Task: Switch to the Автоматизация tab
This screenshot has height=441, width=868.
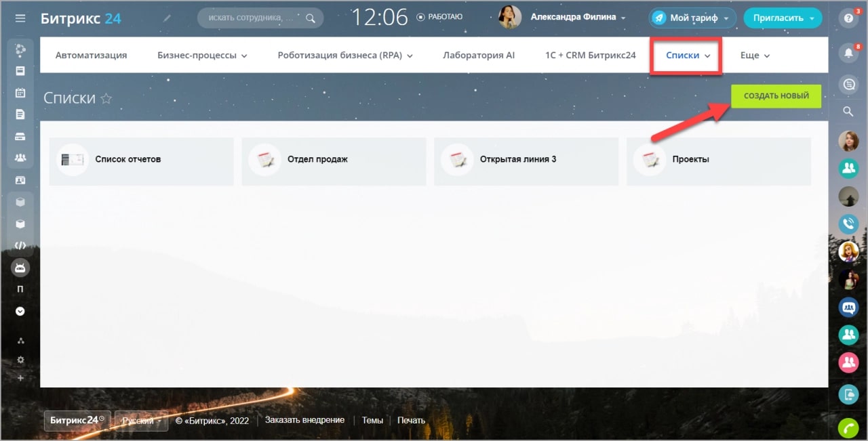Action: [91, 56]
